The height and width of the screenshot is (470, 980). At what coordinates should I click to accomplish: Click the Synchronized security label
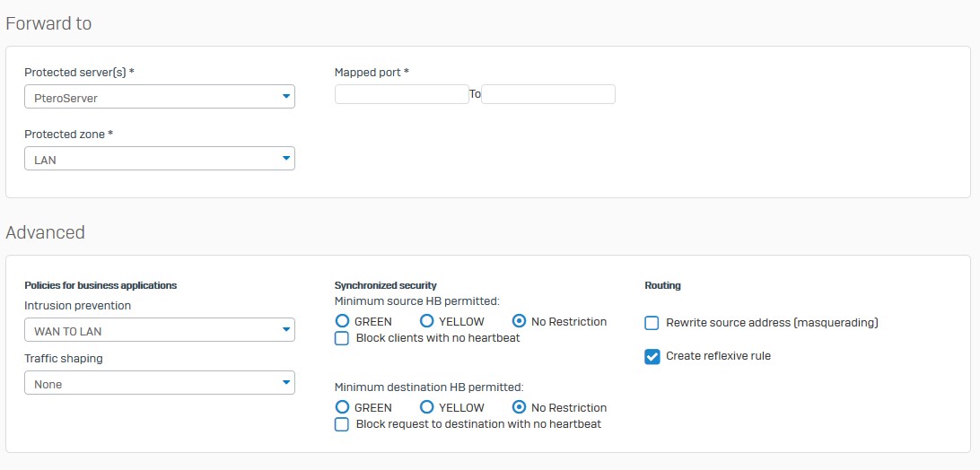point(385,285)
